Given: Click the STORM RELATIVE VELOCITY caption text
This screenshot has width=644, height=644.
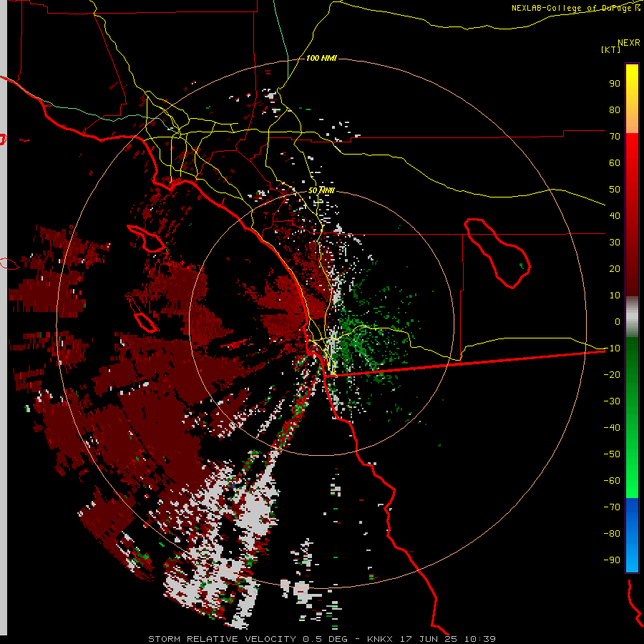Looking at the screenshot, I should tap(222, 639).
